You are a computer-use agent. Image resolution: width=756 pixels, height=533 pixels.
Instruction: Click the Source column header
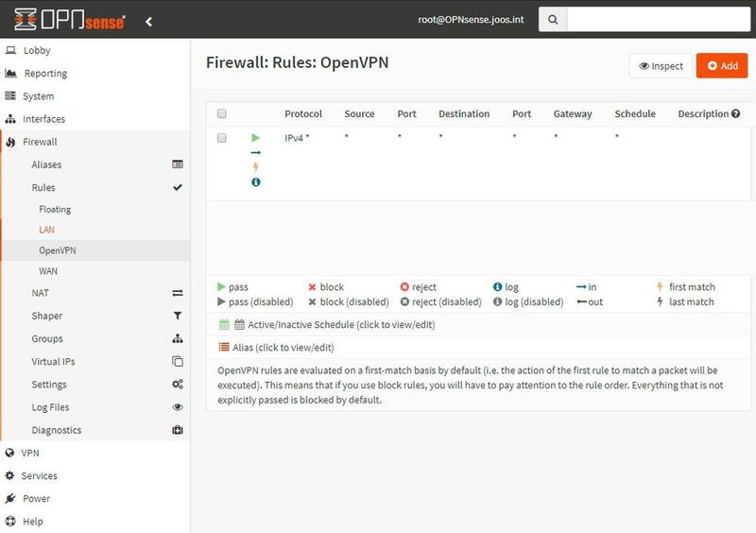[359, 113]
